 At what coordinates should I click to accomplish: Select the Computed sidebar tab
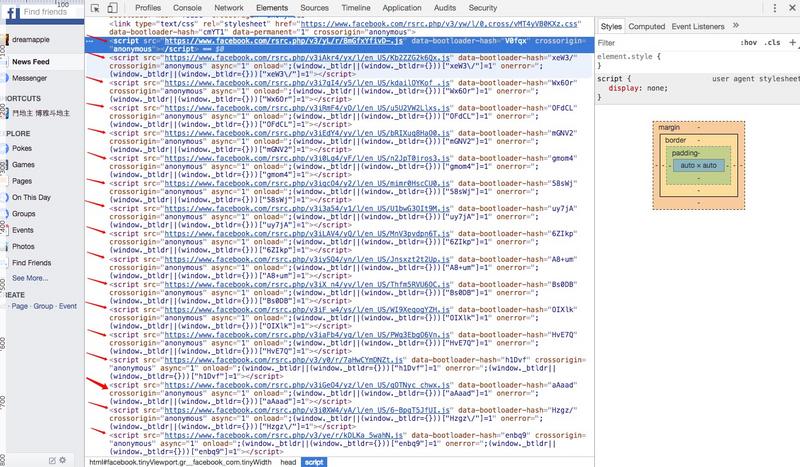click(646, 26)
